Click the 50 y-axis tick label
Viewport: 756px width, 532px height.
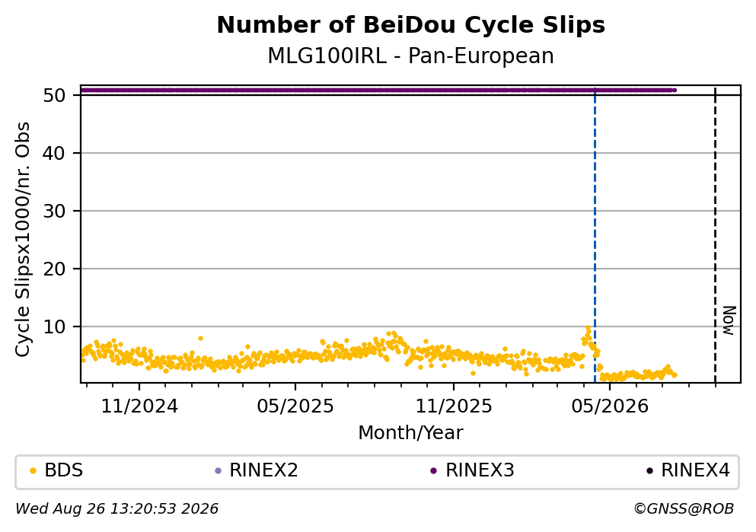coord(54,95)
